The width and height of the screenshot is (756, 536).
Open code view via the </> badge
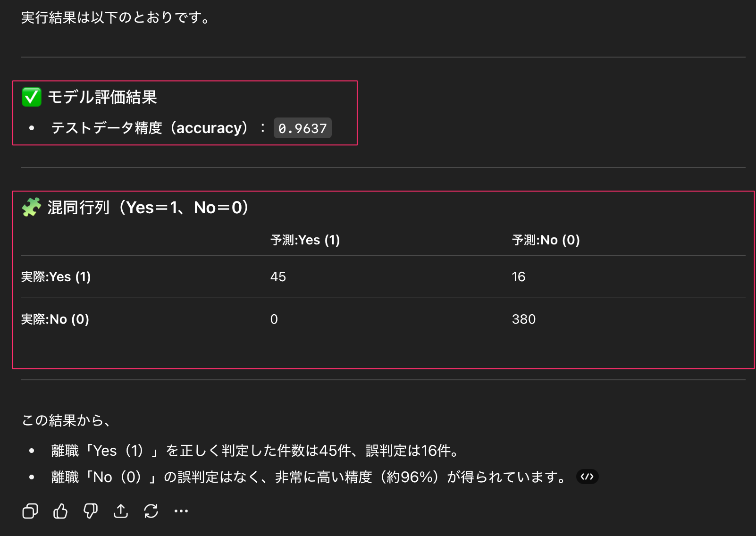coord(587,477)
